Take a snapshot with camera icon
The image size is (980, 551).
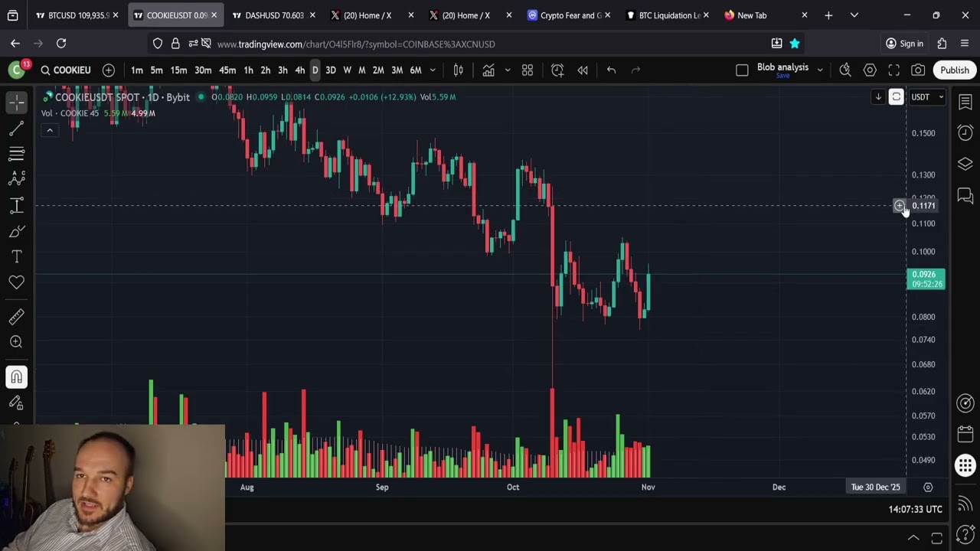coord(918,70)
